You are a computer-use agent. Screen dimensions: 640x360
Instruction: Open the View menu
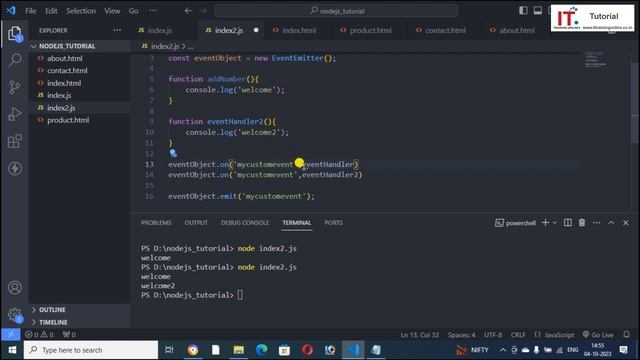tap(112, 11)
